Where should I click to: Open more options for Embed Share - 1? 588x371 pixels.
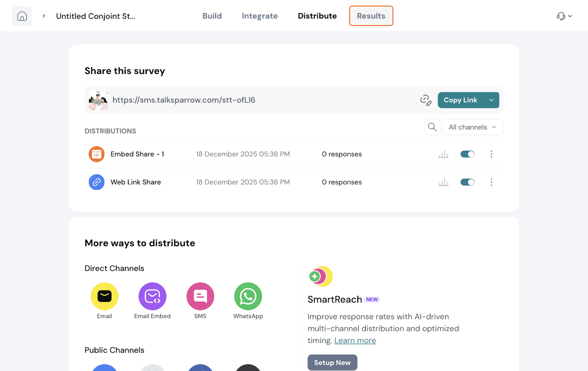coord(491,154)
